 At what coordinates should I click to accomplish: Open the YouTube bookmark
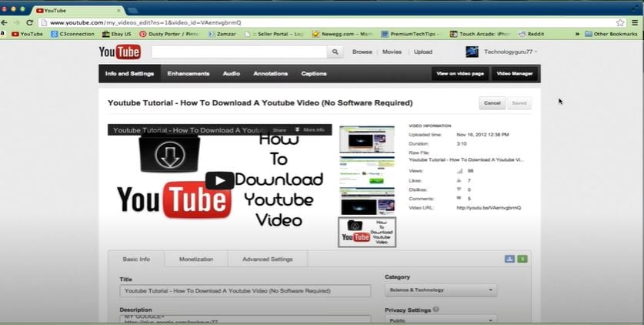[x=28, y=34]
